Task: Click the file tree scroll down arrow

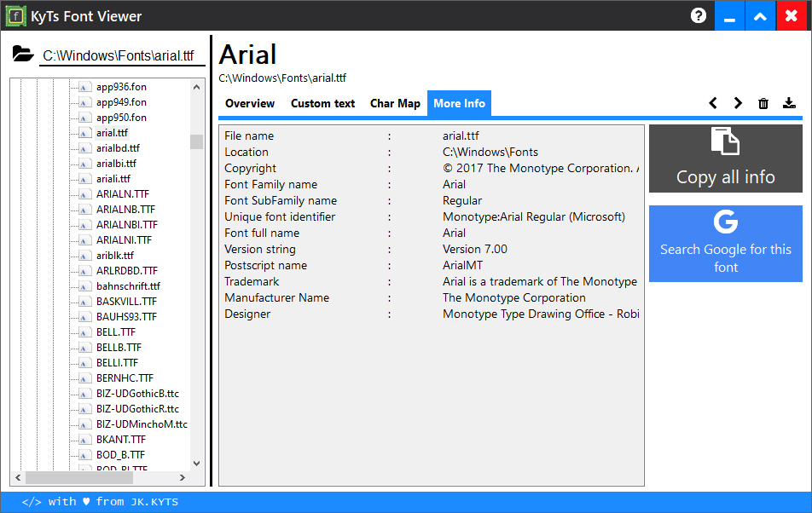Action: tap(196, 464)
